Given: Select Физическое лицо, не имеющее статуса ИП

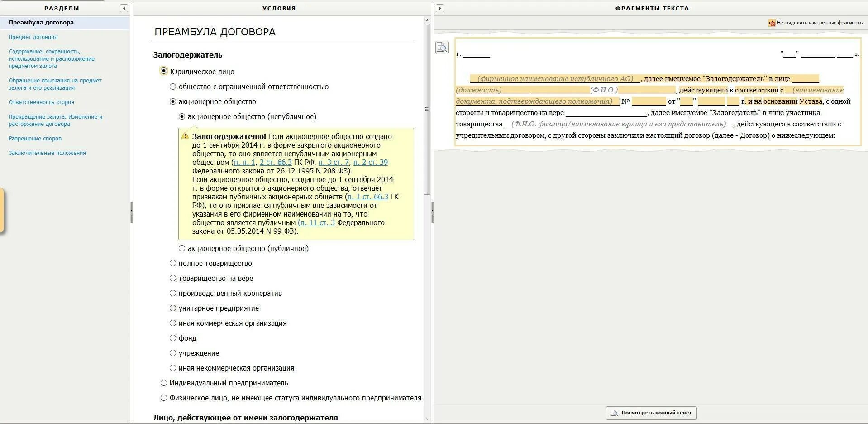Looking at the screenshot, I should [x=164, y=398].
